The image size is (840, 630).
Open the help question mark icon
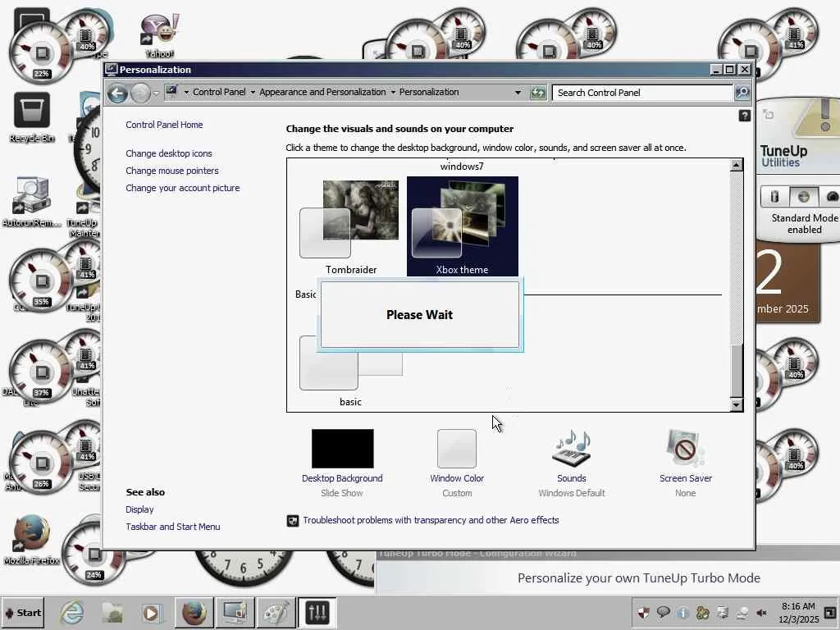pyautogui.click(x=744, y=116)
